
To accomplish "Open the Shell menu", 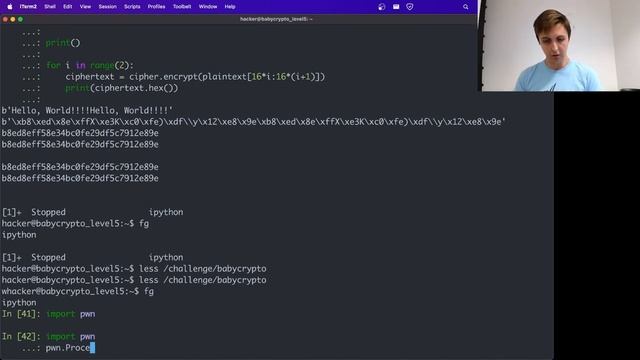I will coord(50,7).
